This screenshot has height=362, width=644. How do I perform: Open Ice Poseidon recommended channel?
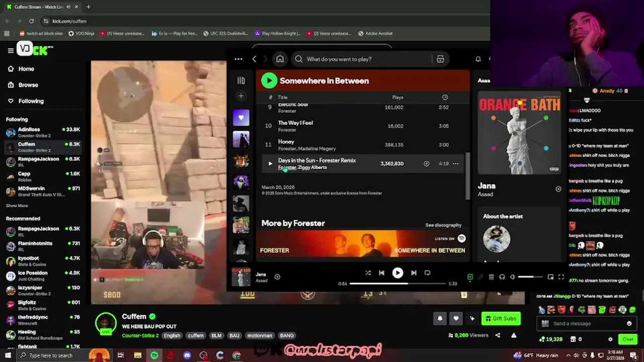click(43, 276)
